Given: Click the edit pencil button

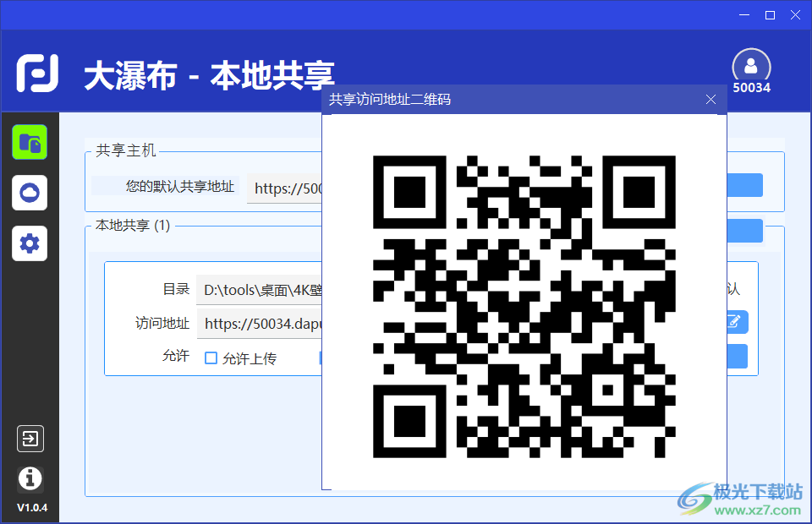Looking at the screenshot, I should pyautogui.click(x=736, y=322).
